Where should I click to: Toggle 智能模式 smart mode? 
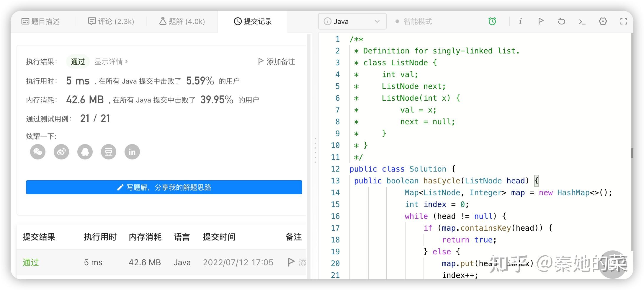(414, 21)
